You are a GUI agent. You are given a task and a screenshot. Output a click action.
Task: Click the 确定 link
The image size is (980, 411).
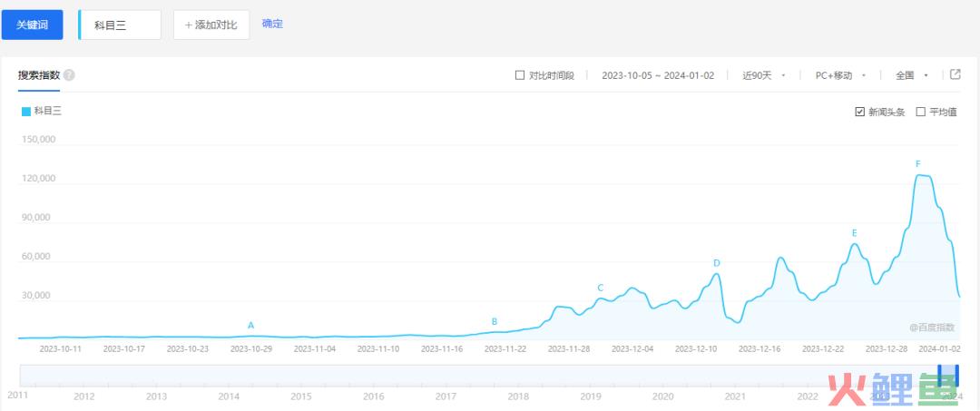pos(272,24)
